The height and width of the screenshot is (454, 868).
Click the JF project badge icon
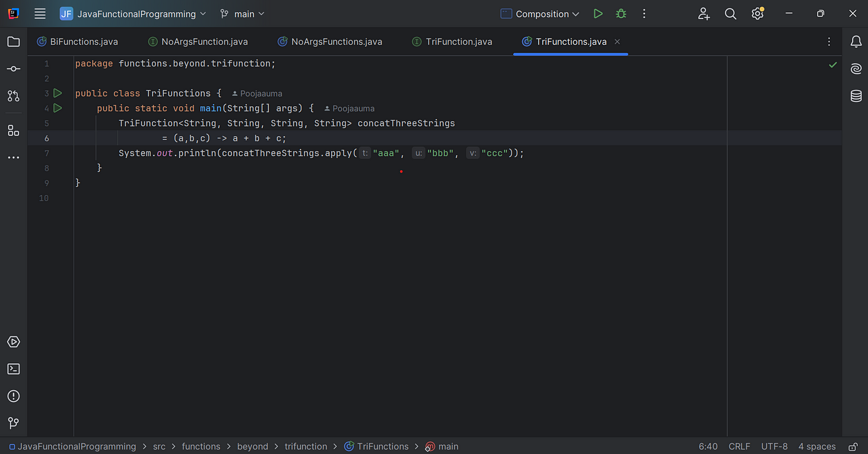[66, 13]
